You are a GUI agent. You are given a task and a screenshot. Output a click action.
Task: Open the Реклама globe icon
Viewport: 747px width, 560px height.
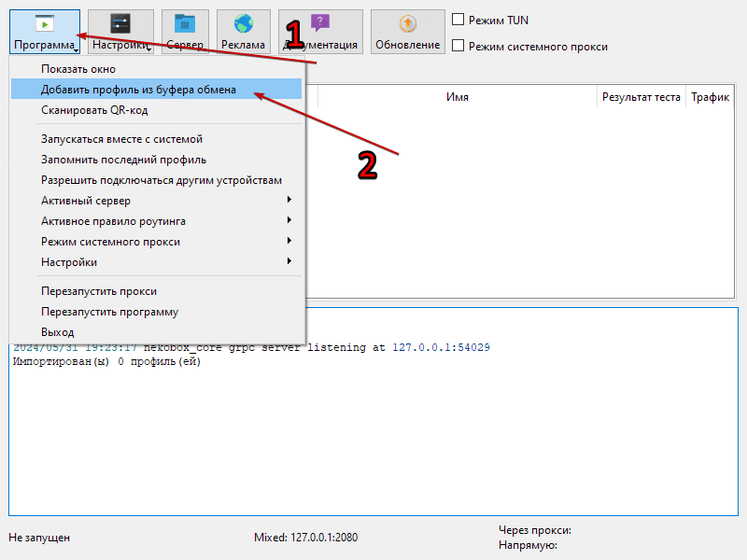click(x=244, y=25)
